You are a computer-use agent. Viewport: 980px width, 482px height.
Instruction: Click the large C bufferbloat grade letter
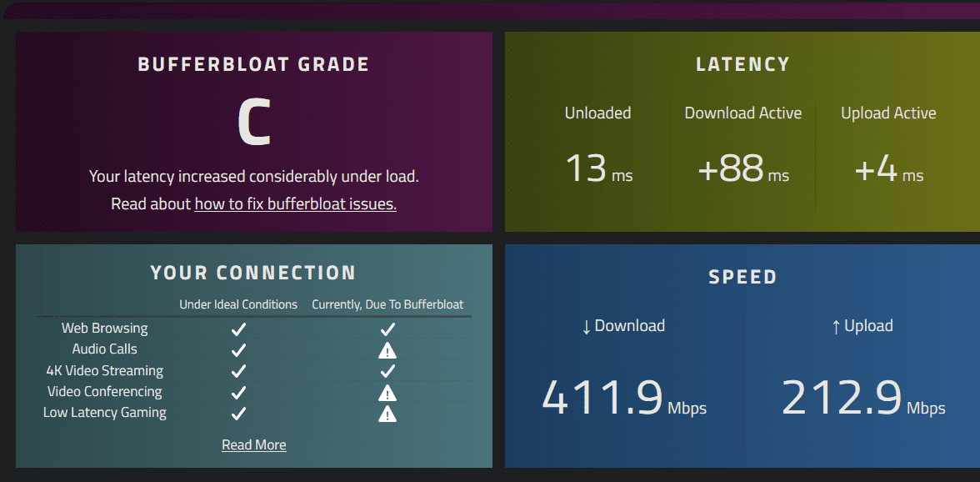tap(253, 123)
